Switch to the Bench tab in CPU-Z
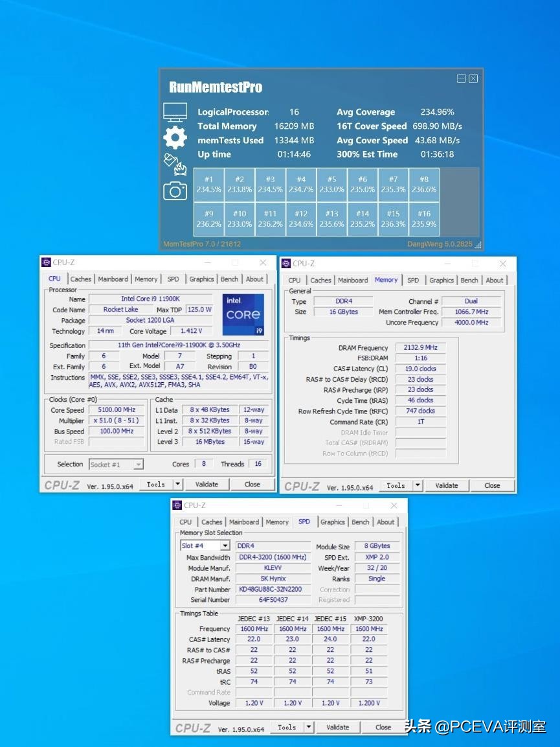560x747 pixels. click(x=229, y=279)
